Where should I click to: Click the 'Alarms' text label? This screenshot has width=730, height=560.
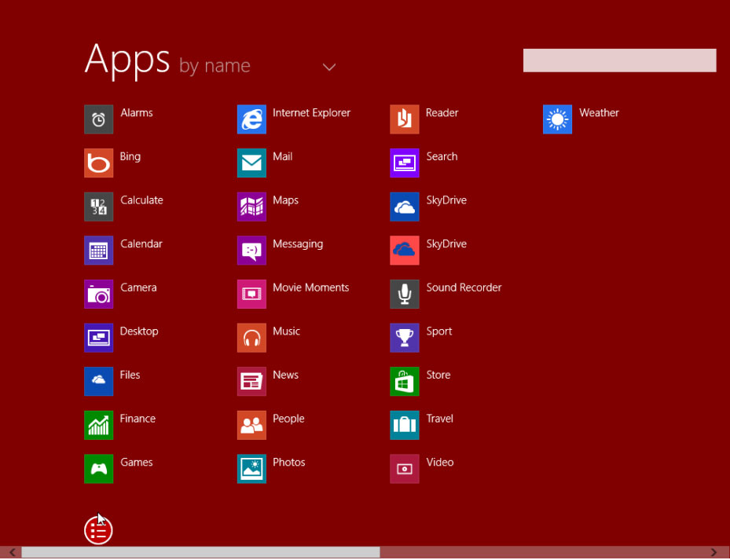[x=137, y=113]
